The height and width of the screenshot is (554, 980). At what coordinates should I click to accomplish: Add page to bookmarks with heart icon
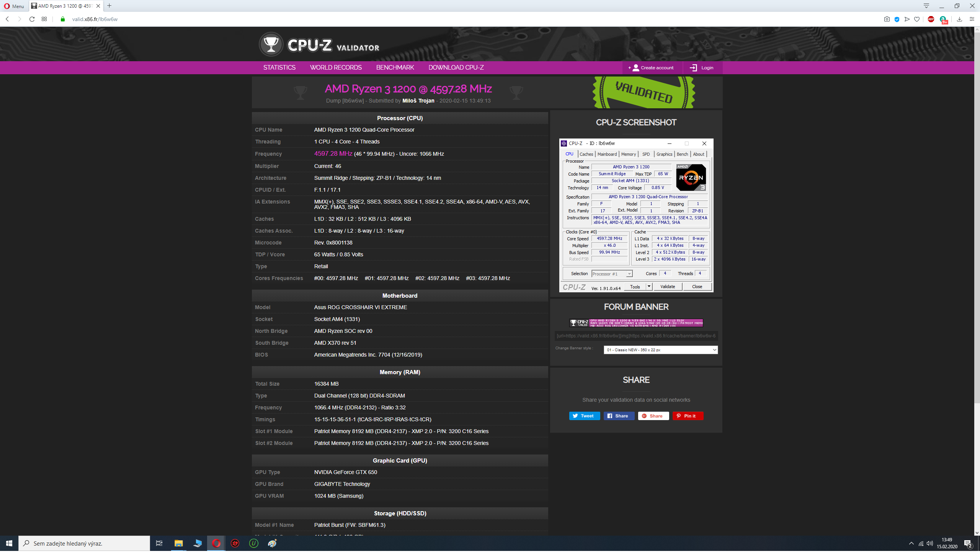917,19
